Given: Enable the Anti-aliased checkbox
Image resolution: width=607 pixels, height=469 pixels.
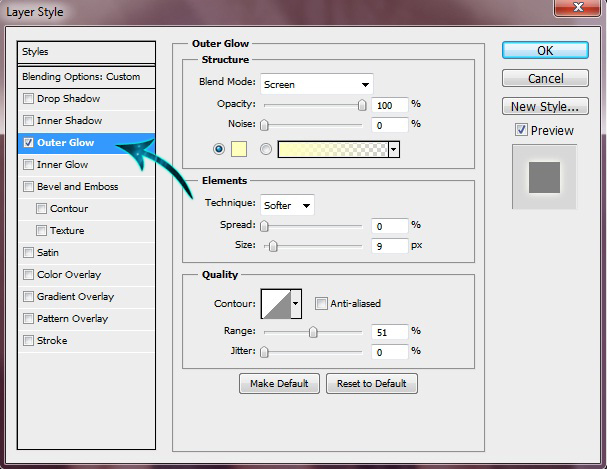Looking at the screenshot, I should click(321, 303).
